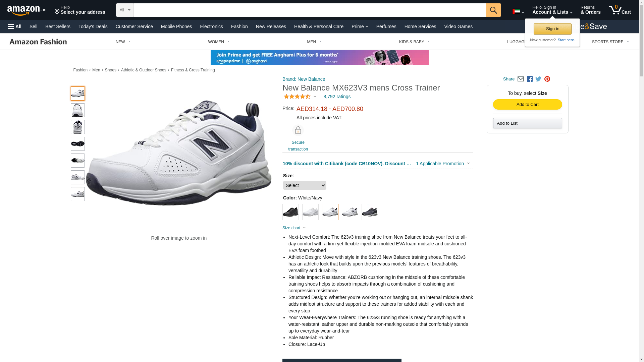Select the dark navy shoe color swatch
Image resolution: width=644 pixels, height=362 pixels.
370,212
